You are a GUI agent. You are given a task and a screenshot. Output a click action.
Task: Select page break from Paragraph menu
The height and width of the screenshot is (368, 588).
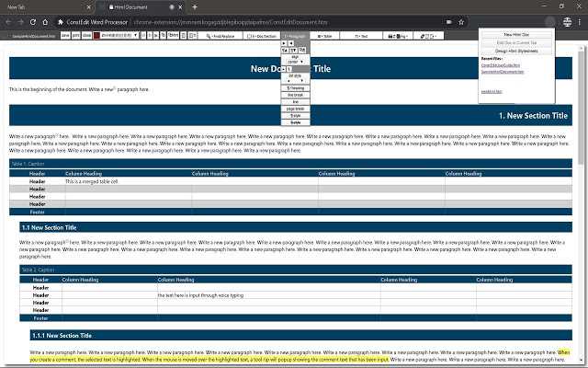tap(295, 109)
